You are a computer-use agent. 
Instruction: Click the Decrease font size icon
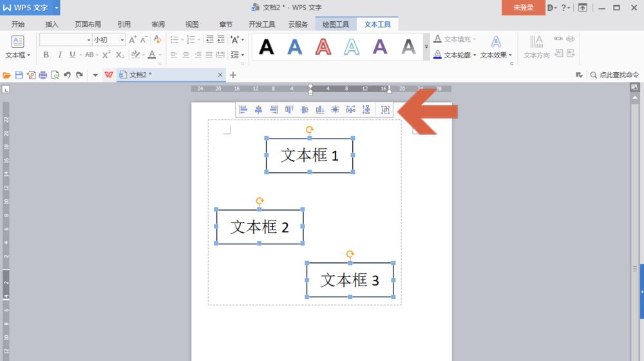tap(144, 40)
